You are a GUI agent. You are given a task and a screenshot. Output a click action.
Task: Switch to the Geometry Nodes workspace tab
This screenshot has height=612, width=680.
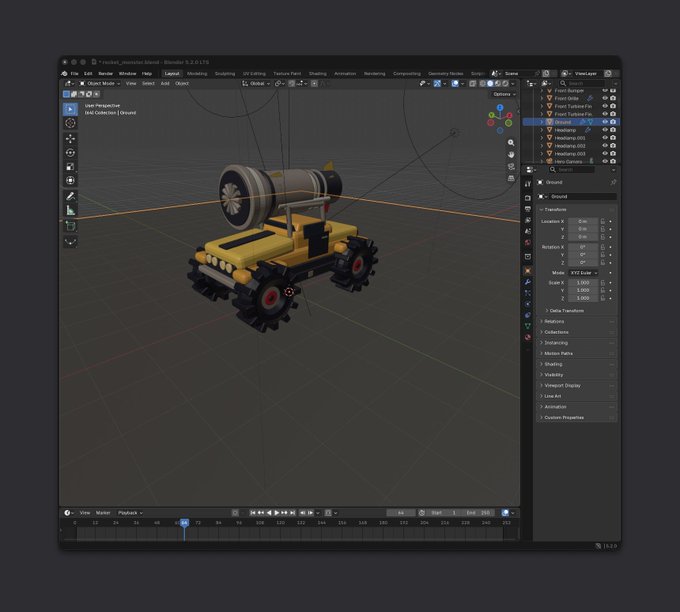click(445, 74)
